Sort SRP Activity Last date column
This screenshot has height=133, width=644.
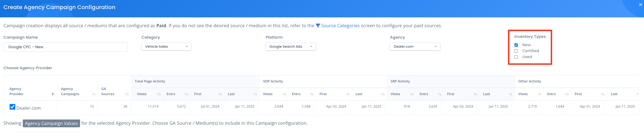coord(510,94)
